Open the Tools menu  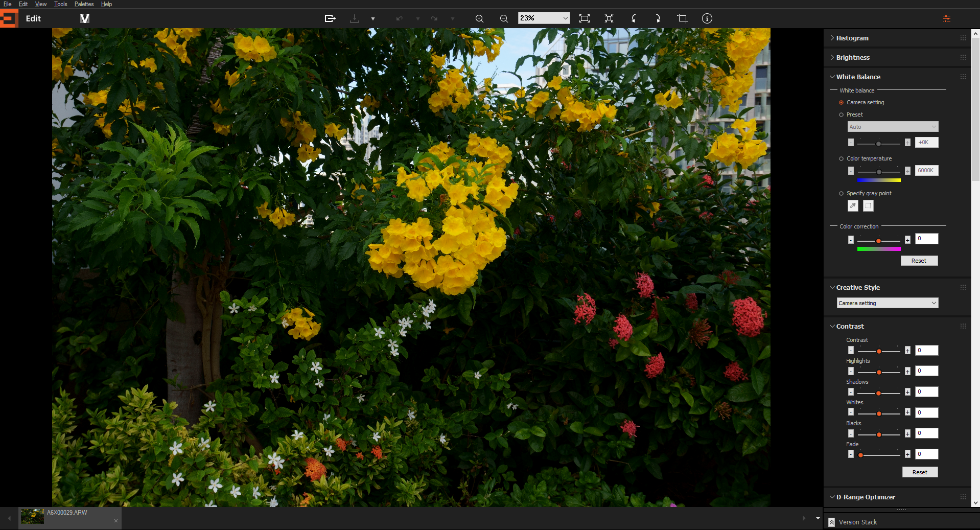coord(60,4)
